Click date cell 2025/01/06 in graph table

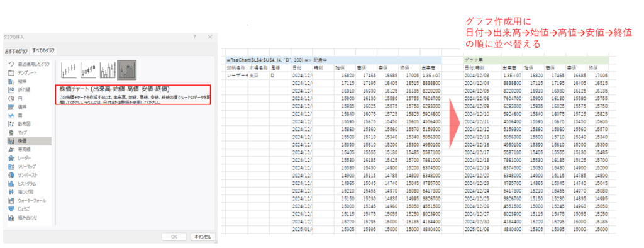(482, 230)
